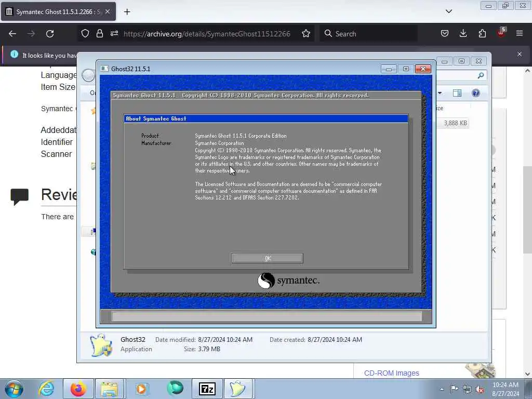This screenshot has width=532, height=399.
Task: Click the info icon in notification bar
Action: tap(14, 54)
